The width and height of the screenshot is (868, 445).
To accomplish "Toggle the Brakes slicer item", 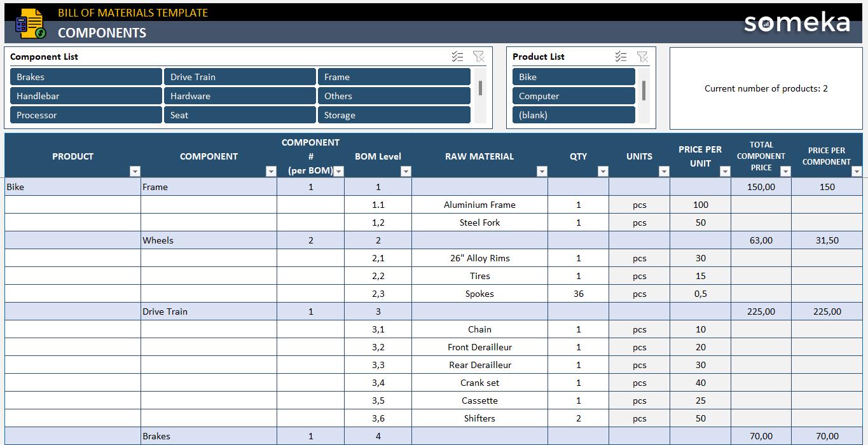I will 86,77.
